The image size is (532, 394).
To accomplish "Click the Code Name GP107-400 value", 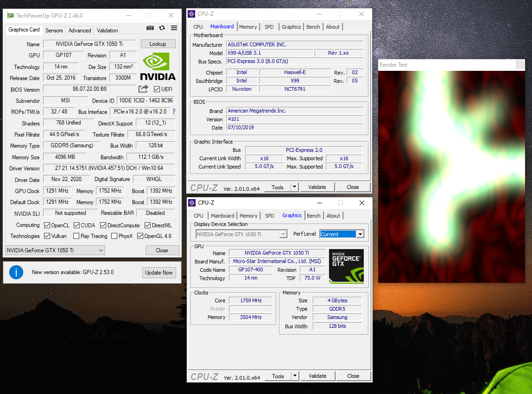I will tap(251, 269).
